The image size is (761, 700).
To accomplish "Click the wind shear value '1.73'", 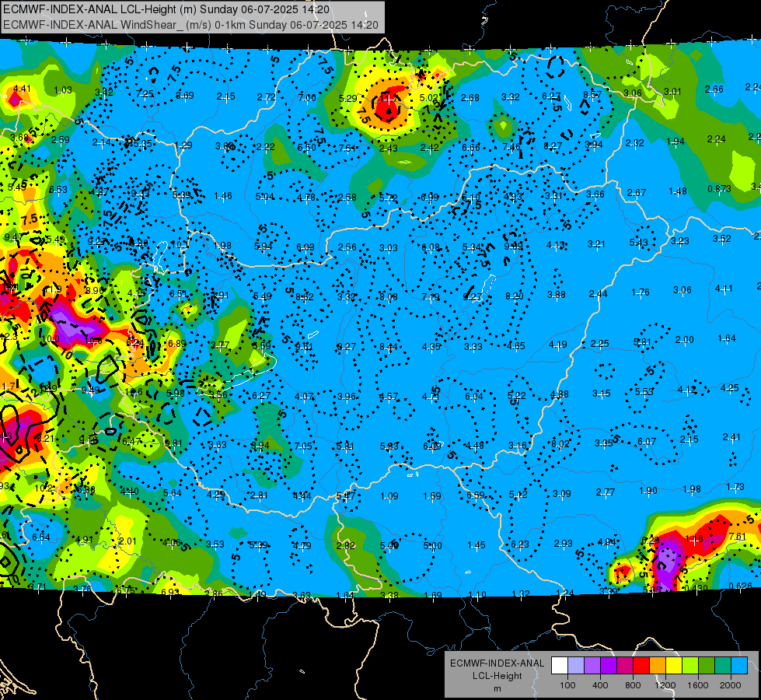I will pos(735,486).
